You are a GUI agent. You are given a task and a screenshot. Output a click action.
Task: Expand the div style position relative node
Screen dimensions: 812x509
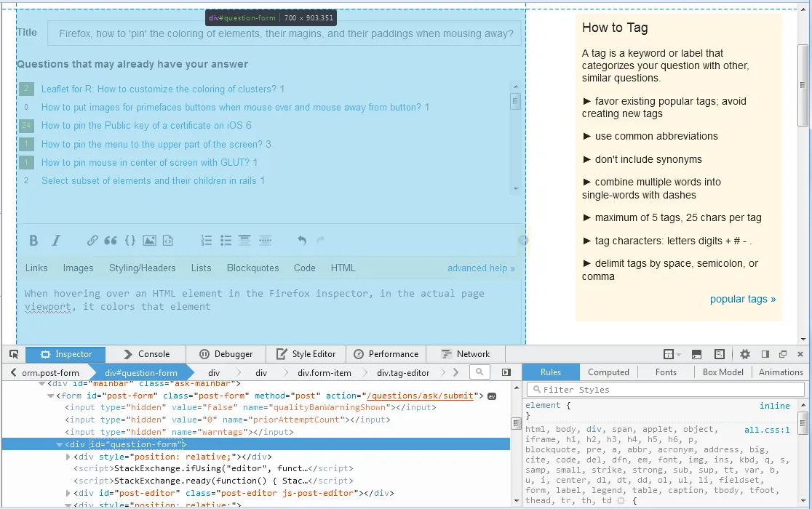(68, 457)
